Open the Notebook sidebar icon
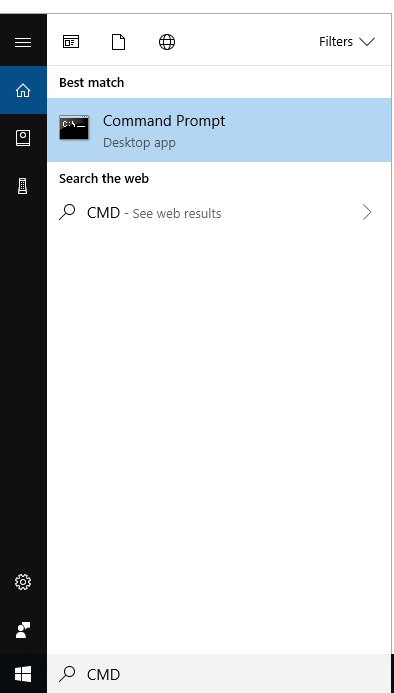 [23, 138]
